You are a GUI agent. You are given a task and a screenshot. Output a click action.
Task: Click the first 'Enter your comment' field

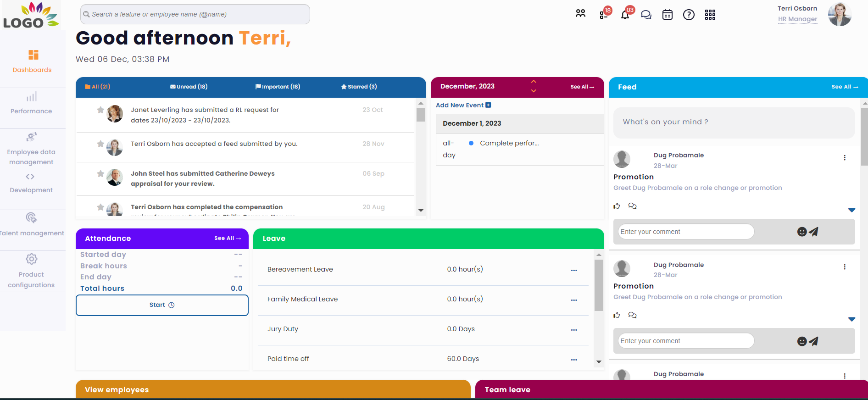pyautogui.click(x=686, y=232)
